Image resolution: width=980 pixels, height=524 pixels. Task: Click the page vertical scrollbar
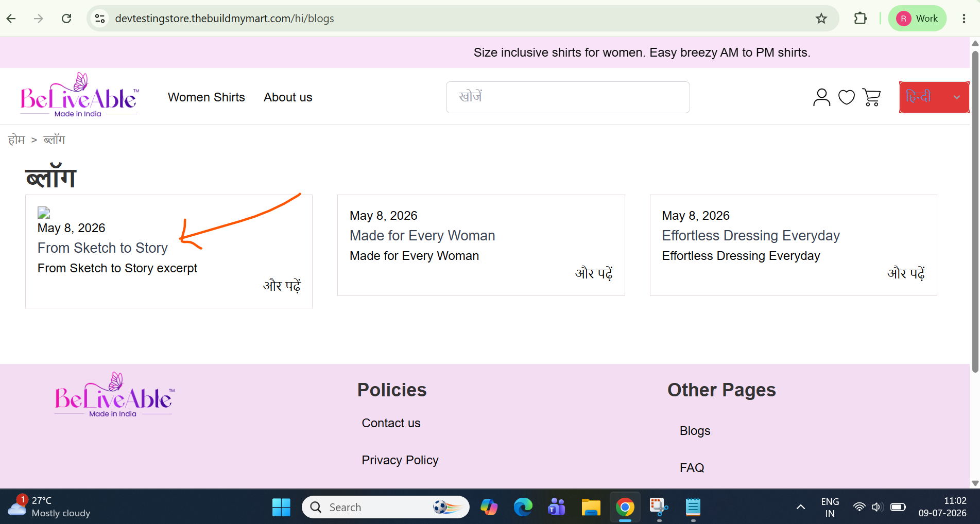[x=975, y=211]
